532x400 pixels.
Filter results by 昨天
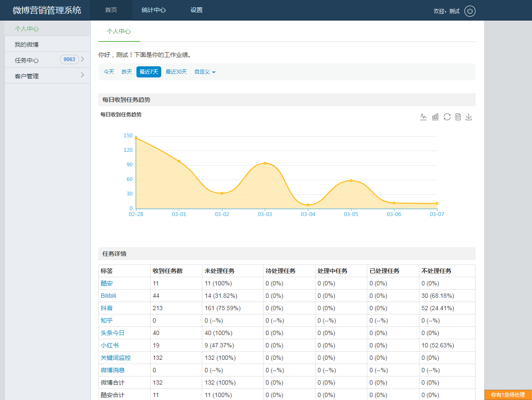tap(127, 72)
